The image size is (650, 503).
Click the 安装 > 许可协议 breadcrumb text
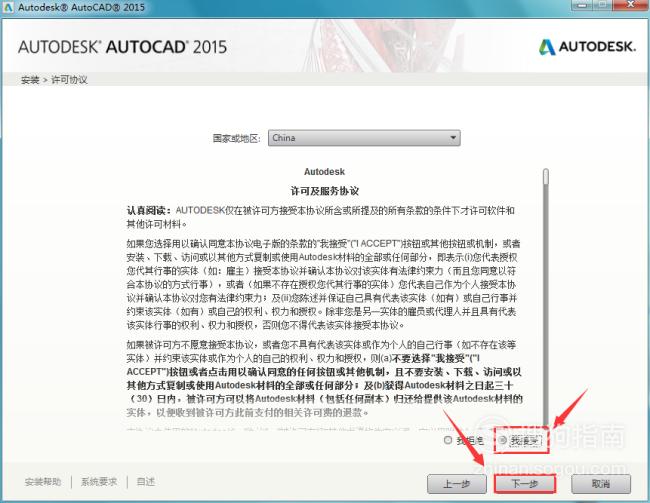[54, 80]
